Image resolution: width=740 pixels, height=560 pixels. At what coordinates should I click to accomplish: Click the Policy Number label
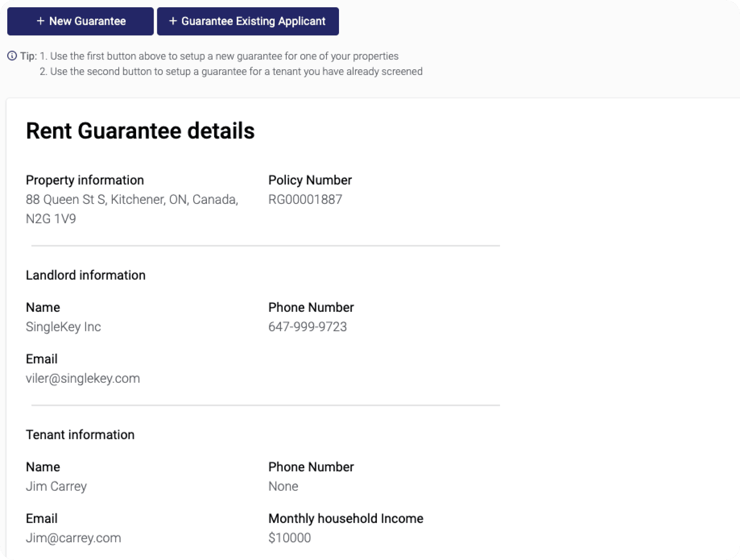tap(310, 180)
